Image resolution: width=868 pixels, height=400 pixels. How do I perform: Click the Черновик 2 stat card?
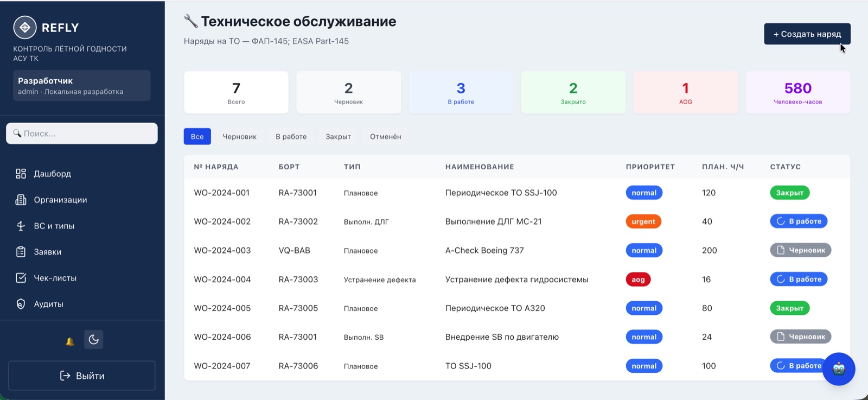pyautogui.click(x=349, y=92)
